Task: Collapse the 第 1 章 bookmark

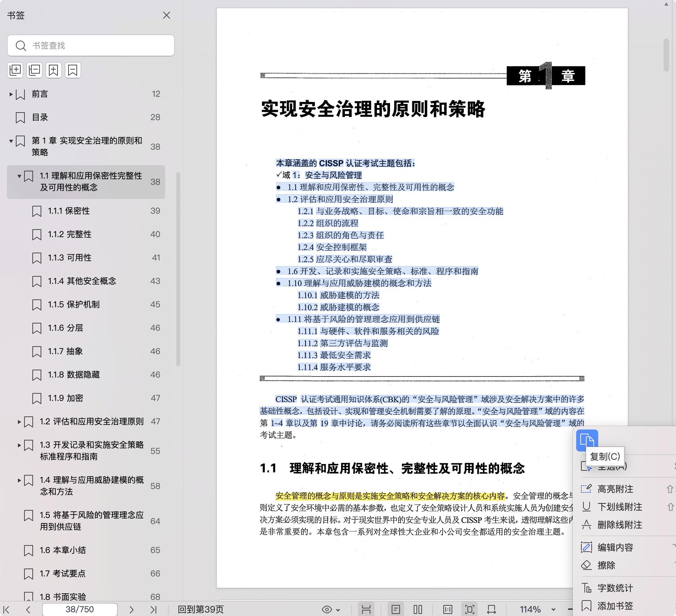Action: tap(11, 141)
